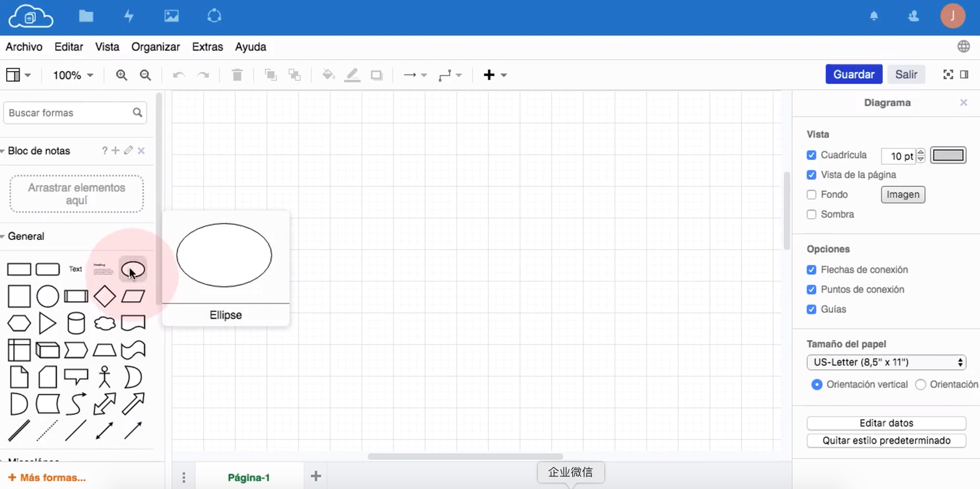Open fill color bucket tool
This screenshot has width=980, height=489.
coord(328,75)
